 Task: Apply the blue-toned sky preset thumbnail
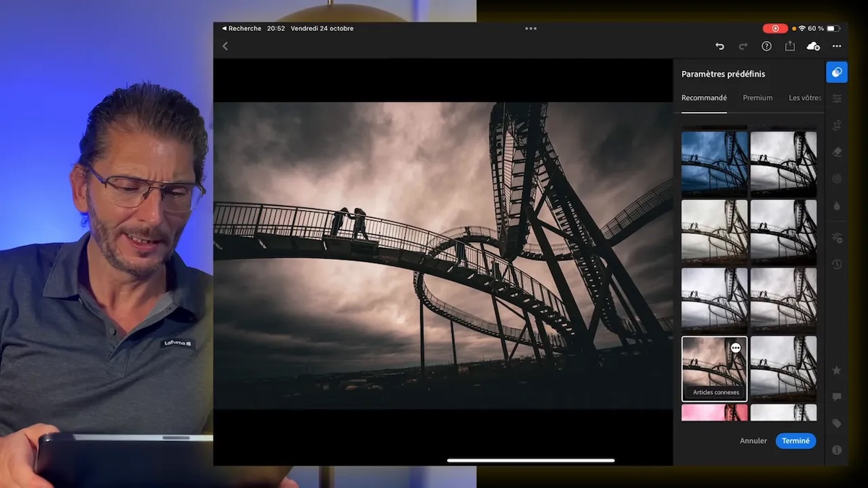[x=714, y=163]
